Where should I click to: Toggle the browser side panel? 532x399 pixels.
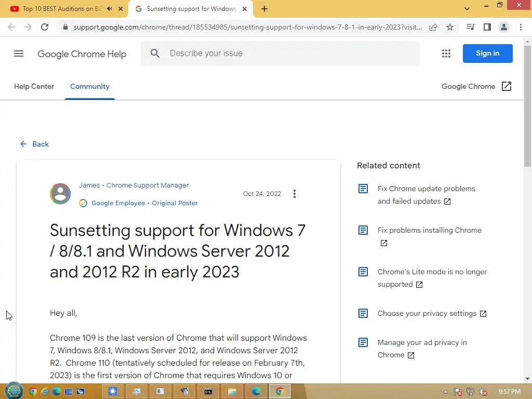click(x=487, y=27)
